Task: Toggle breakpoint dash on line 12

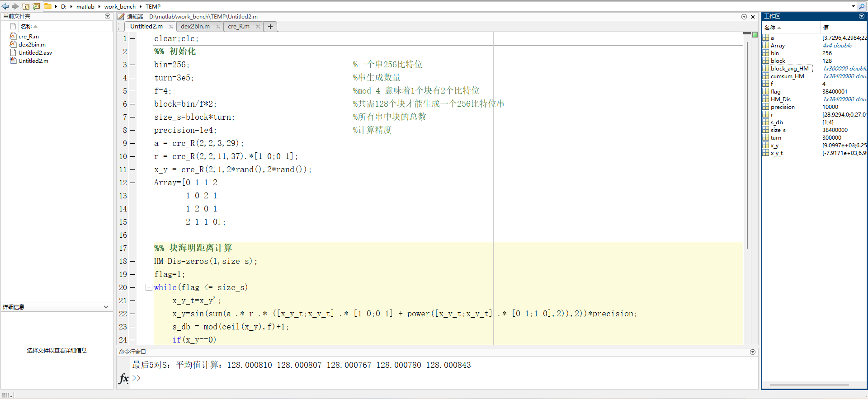Action: 133,183
